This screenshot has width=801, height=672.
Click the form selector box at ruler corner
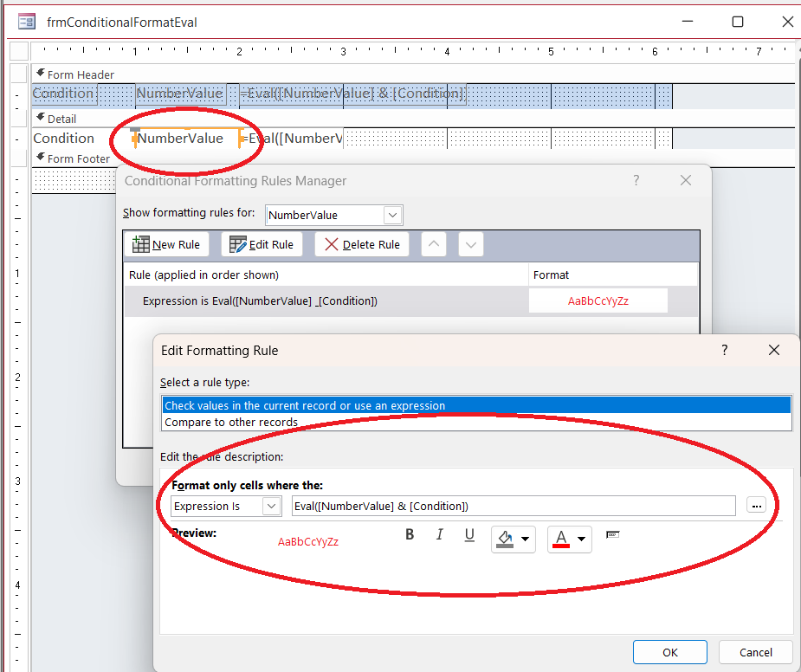click(x=19, y=52)
